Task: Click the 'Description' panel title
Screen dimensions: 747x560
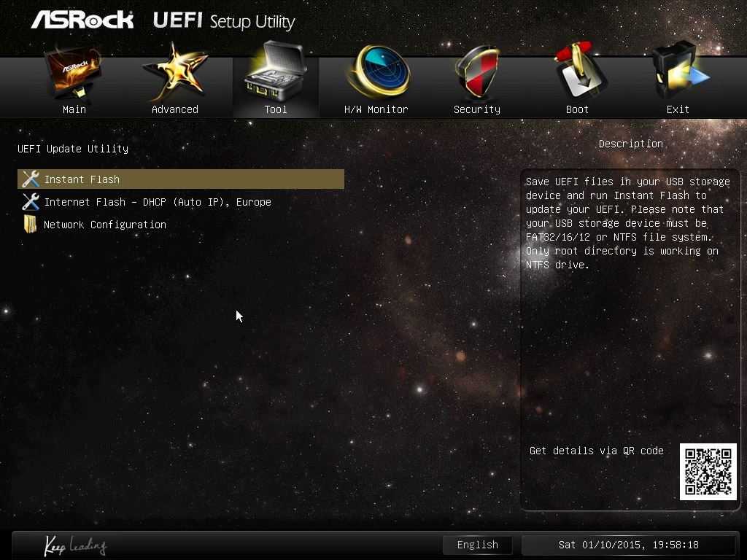Action: coord(631,144)
